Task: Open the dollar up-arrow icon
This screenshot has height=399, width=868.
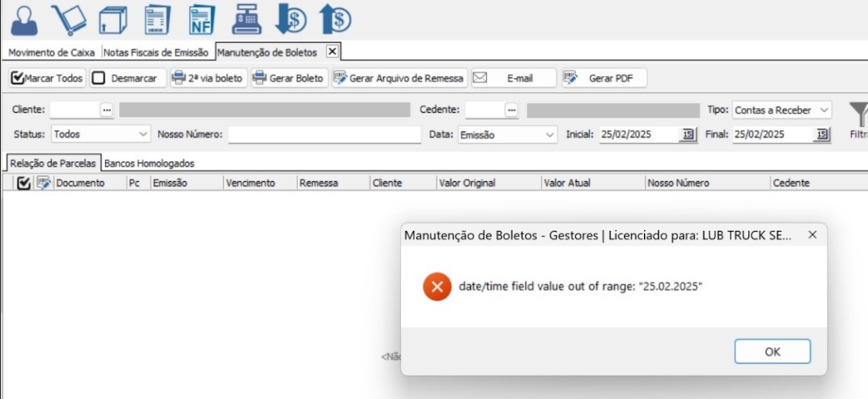Action: [334, 20]
